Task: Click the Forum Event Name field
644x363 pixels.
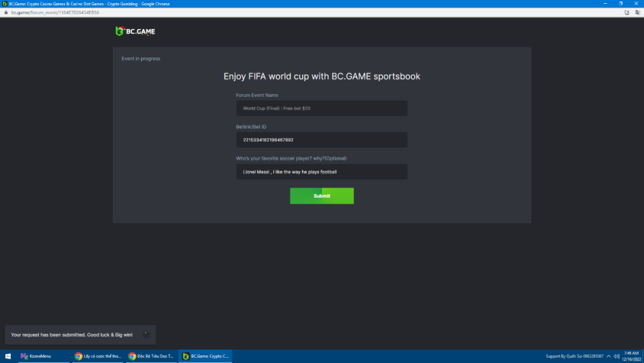Action: click(x=321, y=108)
